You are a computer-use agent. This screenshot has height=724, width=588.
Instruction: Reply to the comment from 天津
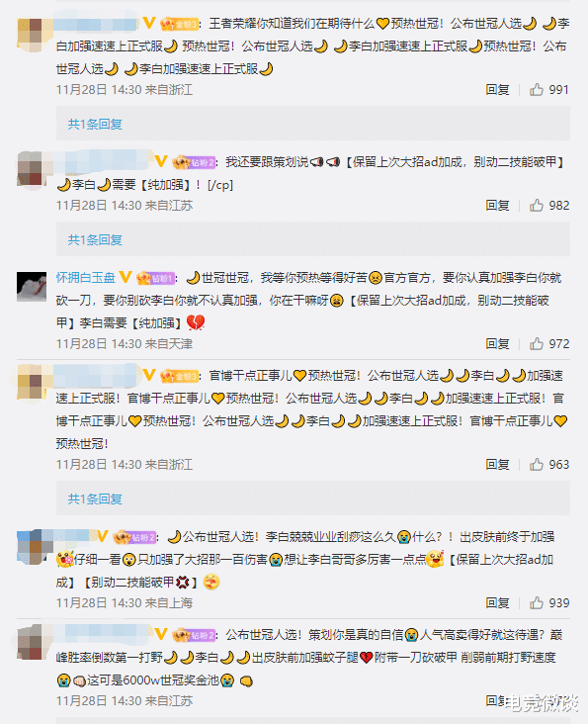click(x=497, y=344)
